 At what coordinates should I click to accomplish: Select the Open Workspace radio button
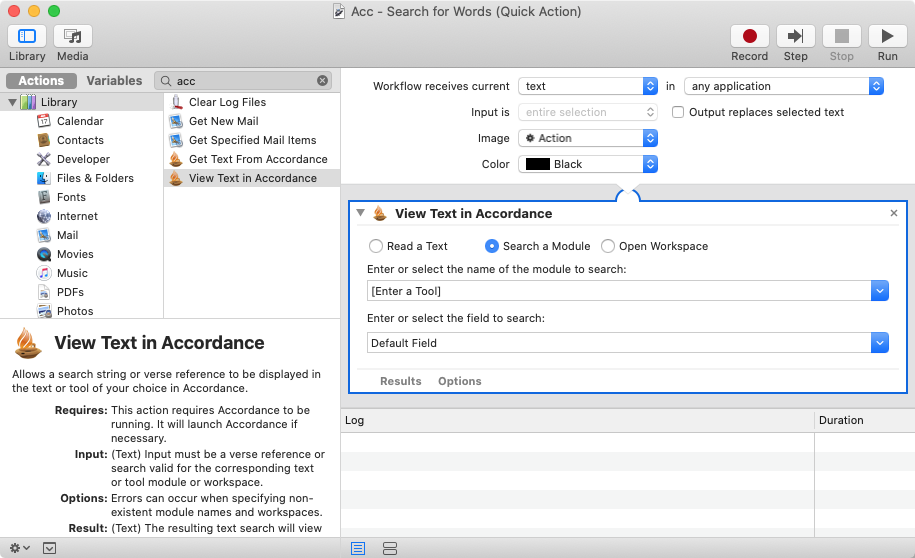click(x=608, y=246)
